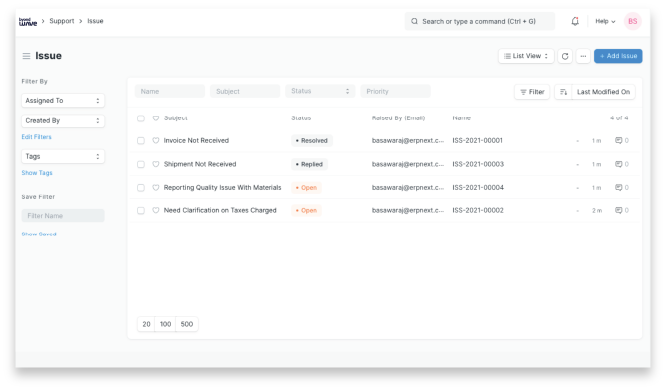Open the notifications bell

click(x=575, y=21)
